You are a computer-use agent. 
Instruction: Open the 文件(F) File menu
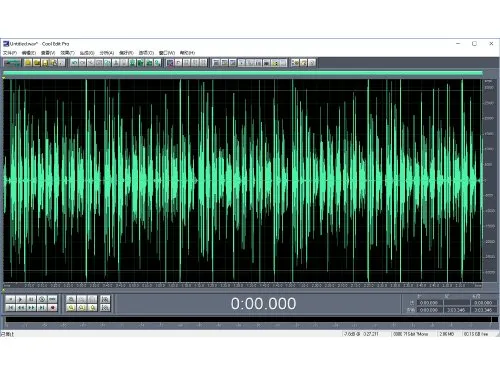tap(10, 53)
